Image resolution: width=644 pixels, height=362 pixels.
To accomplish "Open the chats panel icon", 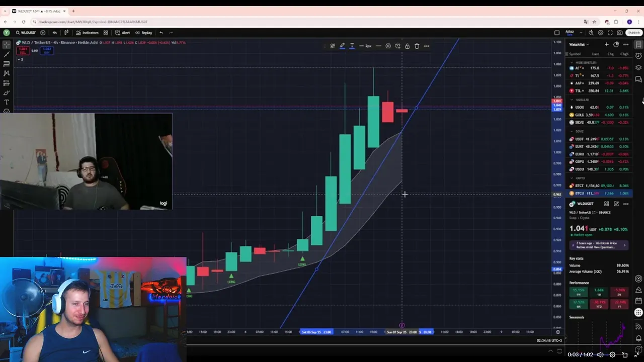I will (x=638, y=79).
